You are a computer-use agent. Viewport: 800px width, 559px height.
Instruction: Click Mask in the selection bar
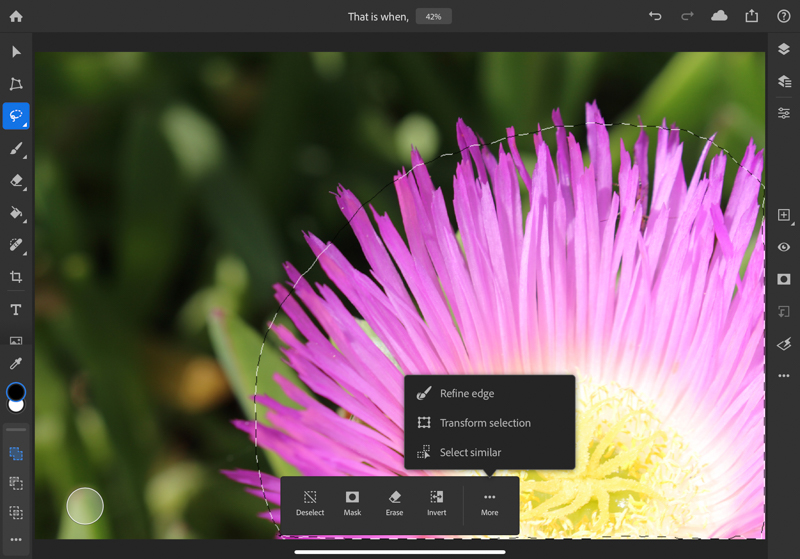click(x=352, y=503)
